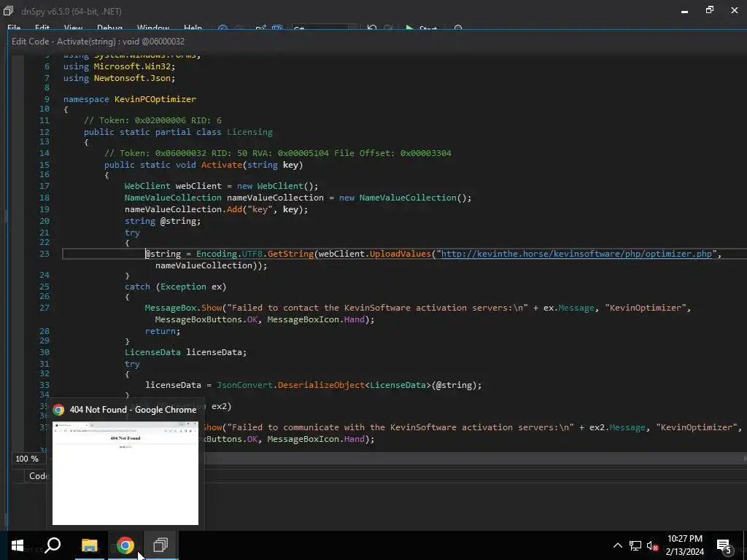Open the kevinthe.horse optimizer.php URL link
747x560 pixels.
point(576,254)
